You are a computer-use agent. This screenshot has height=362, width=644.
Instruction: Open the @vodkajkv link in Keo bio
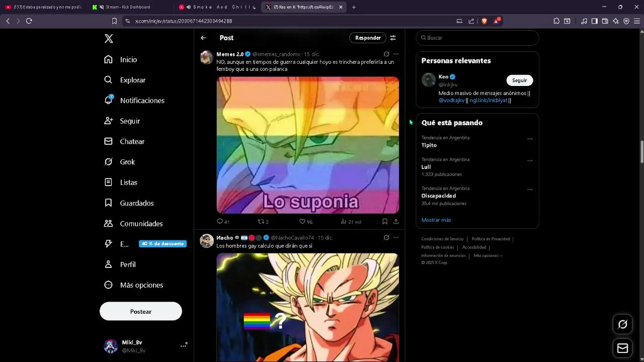tap(451, 101)
